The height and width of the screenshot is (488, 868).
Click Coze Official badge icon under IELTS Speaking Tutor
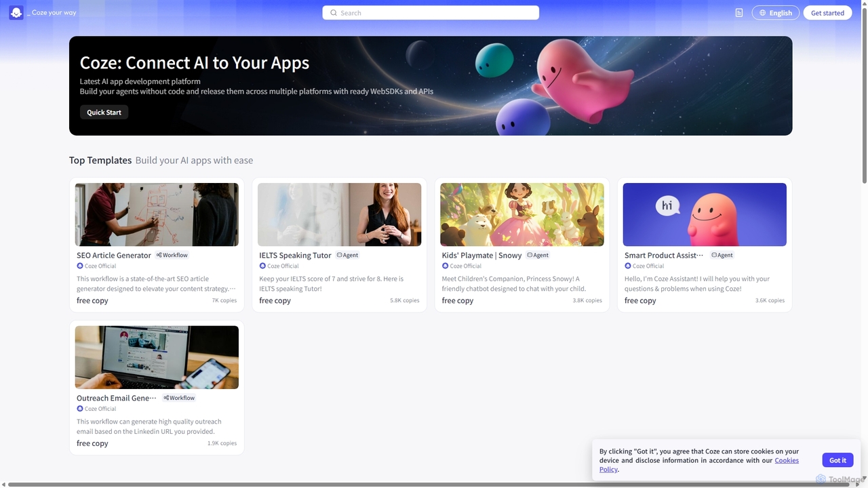[262, 266]
